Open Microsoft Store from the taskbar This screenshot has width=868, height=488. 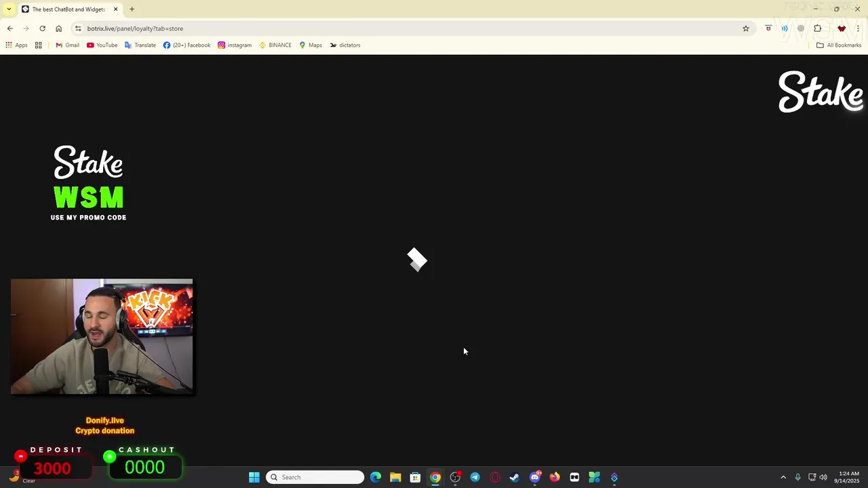click(x=415, y=477)
